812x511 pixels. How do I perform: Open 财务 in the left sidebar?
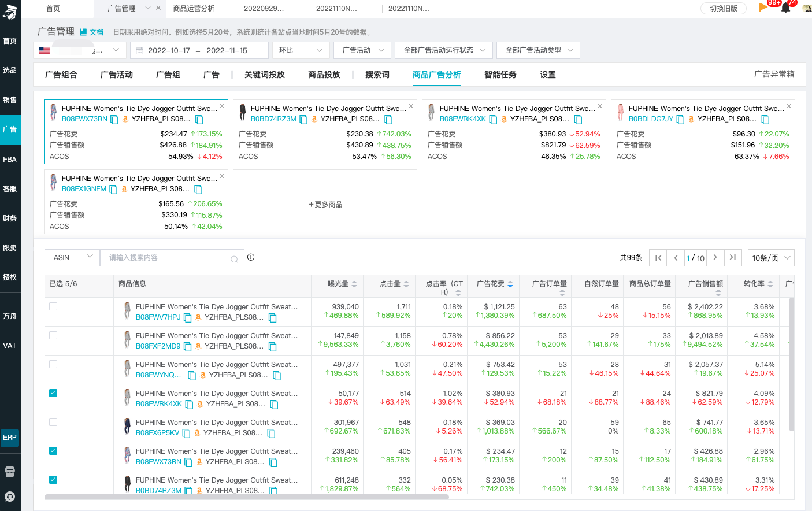click(10, 218)
